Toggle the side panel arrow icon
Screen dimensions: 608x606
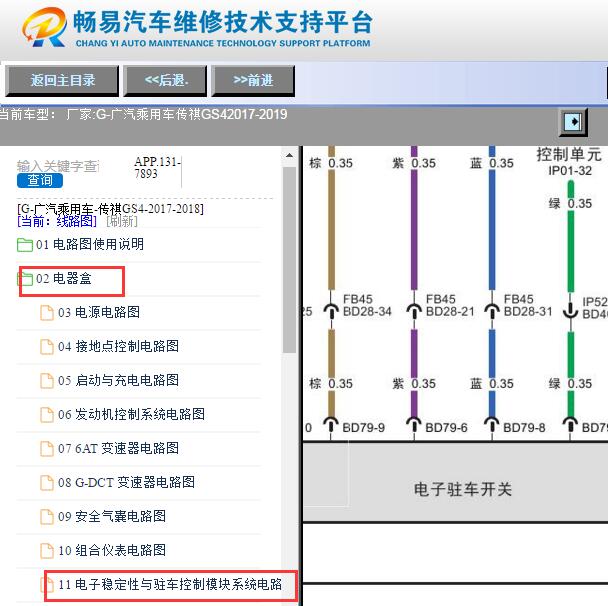tap(573, 122)
